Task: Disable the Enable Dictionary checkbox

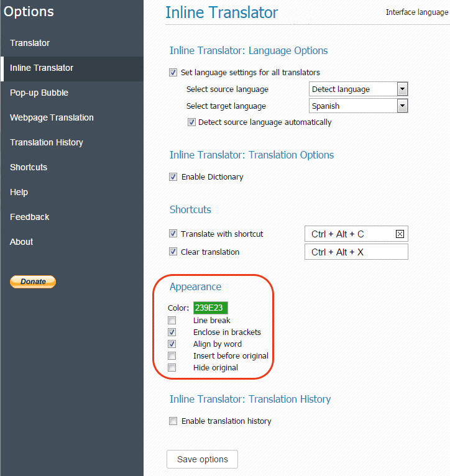Action: coord(173,177)
